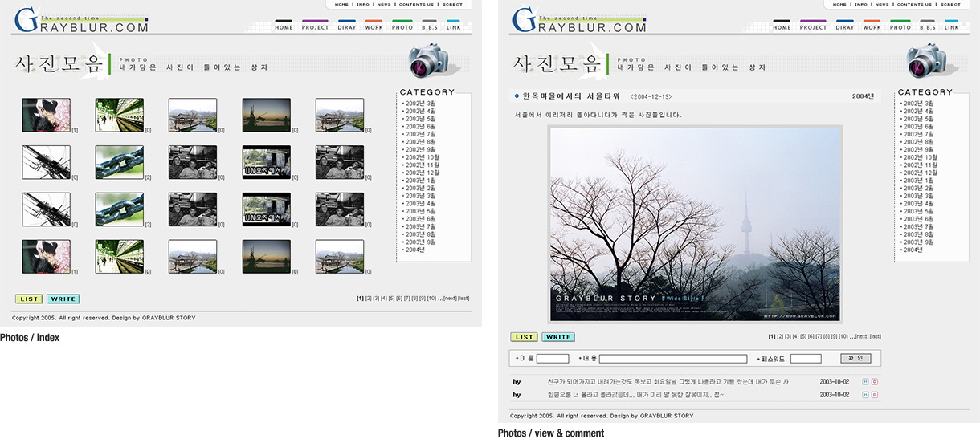This screenshot has height=443, width=980.
Task: Click the comment text starting with 한편으론
Action: pos(635,395)
